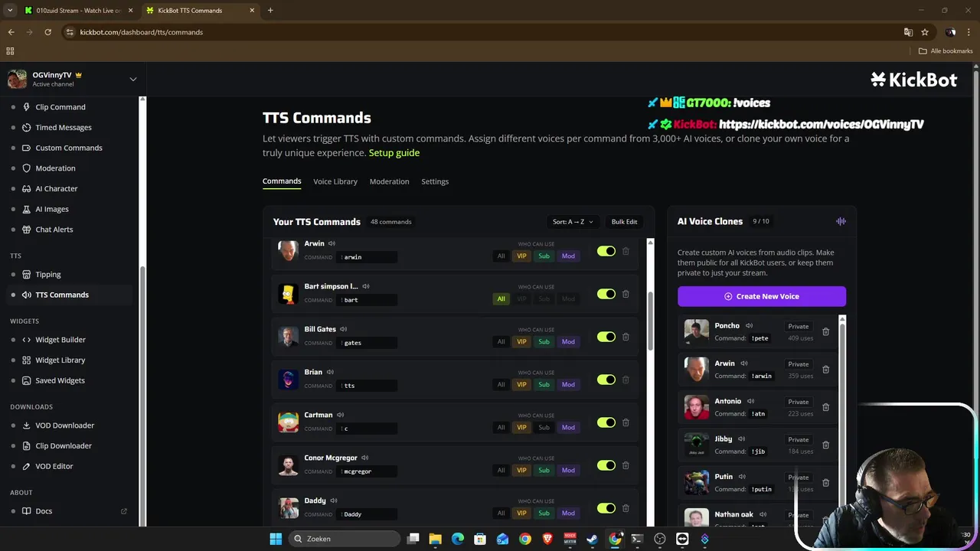Open Brave browser from the taskbar
The height and width of the screenshot is (551, 980).
547,539
